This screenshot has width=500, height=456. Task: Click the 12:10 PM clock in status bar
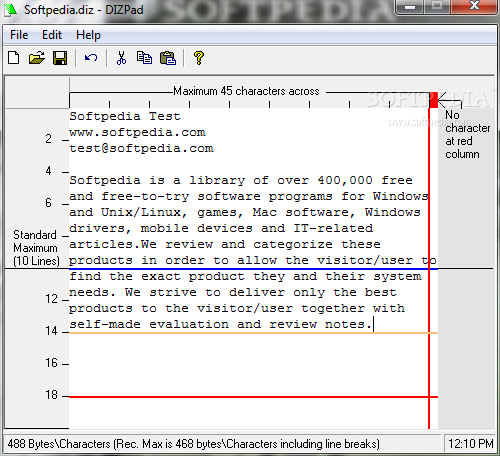(x=470, y=444)
